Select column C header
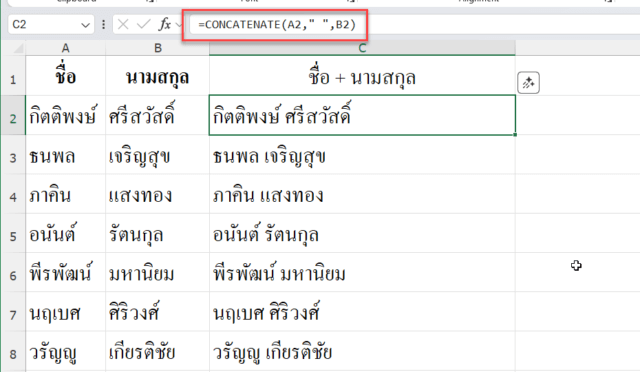Image resolution: width=640 pixels, height=372 pixels. [362, 48]
